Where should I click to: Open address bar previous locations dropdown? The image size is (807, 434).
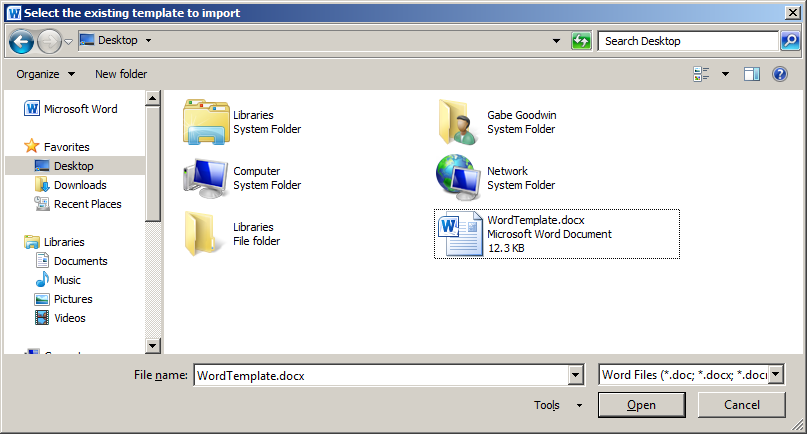556,41
